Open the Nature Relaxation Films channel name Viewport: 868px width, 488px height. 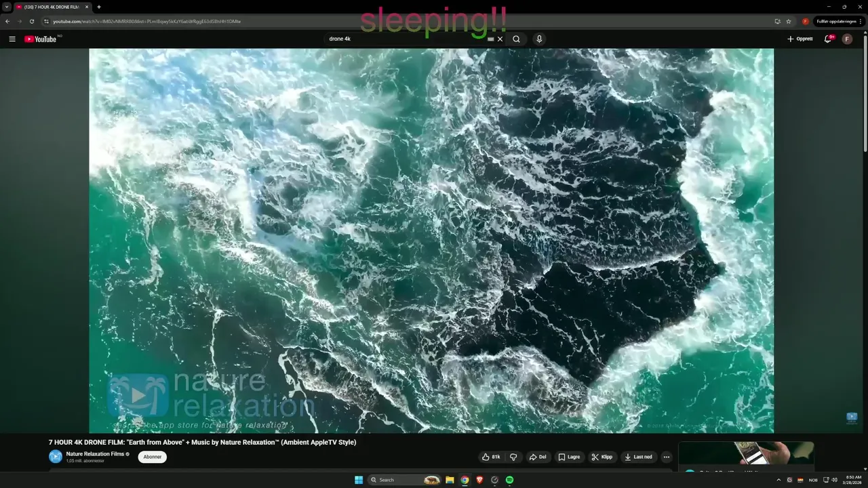[95, 453]
